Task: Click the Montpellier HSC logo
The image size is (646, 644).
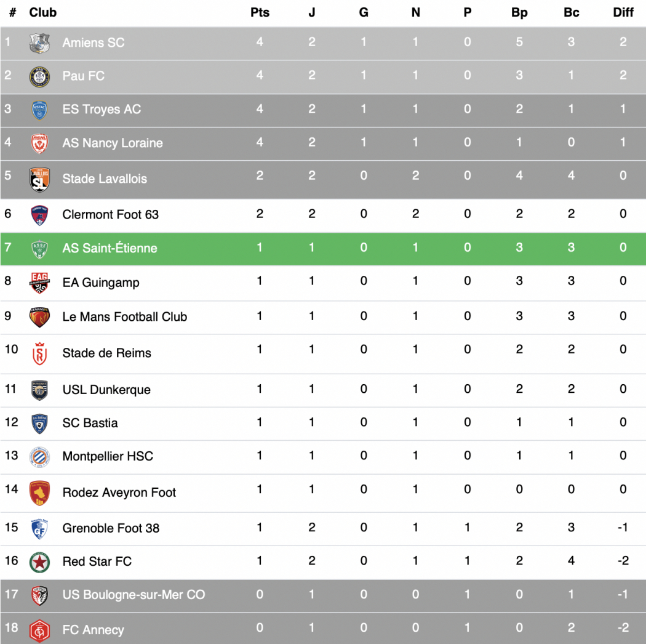Action: click(39, 457)
